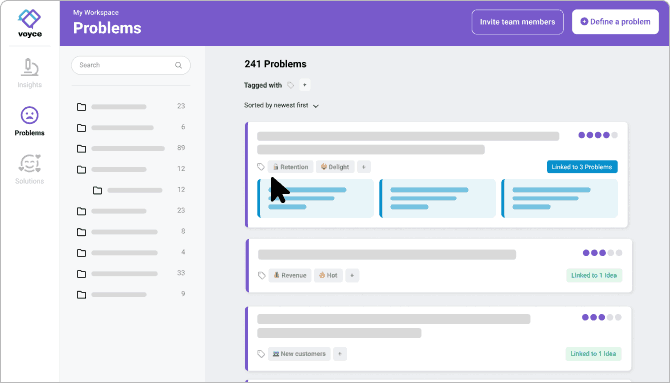This screenshot has height=383, width=670.
Task: Click the tag icon on New customers card
Action: click(261, 354)
